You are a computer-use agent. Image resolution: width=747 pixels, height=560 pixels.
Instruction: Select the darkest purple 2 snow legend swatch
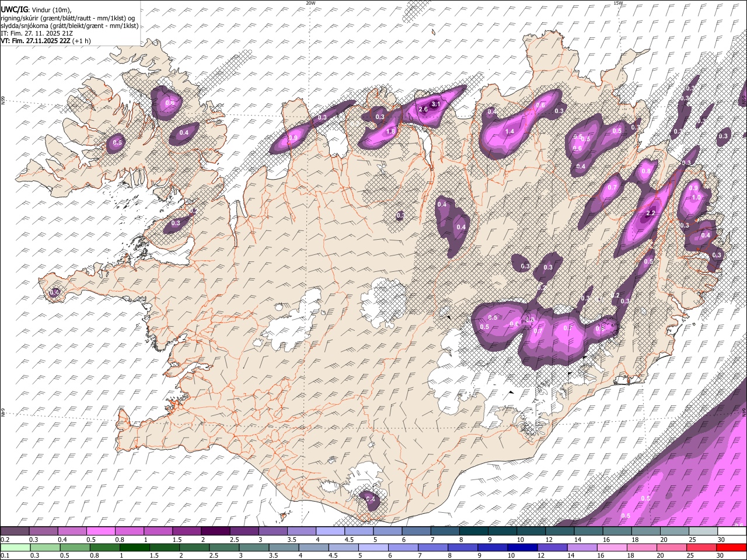pyautogui.click(x=215, y=531)
